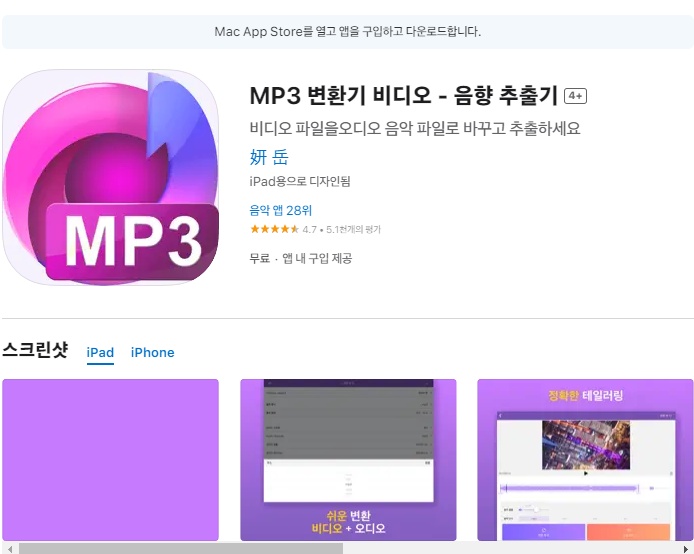Click the subtitle 비디오 파일을오디오 음악 파일로 바꾸고 추출하세요

(415, 128)
